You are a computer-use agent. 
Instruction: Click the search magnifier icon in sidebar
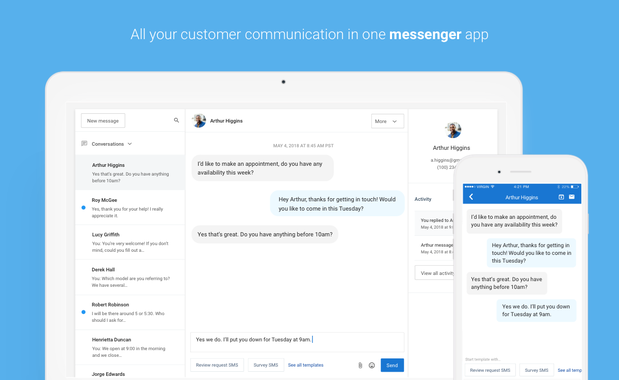tap(176, 120)
